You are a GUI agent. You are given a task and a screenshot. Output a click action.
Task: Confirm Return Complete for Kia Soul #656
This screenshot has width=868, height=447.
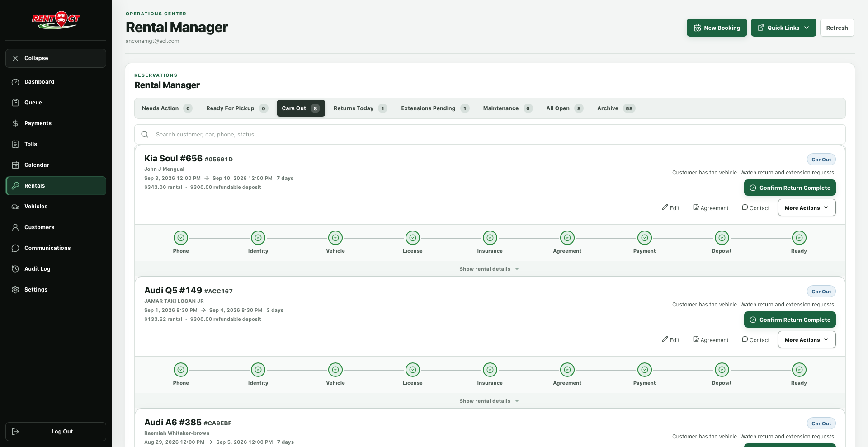[790, 188]
